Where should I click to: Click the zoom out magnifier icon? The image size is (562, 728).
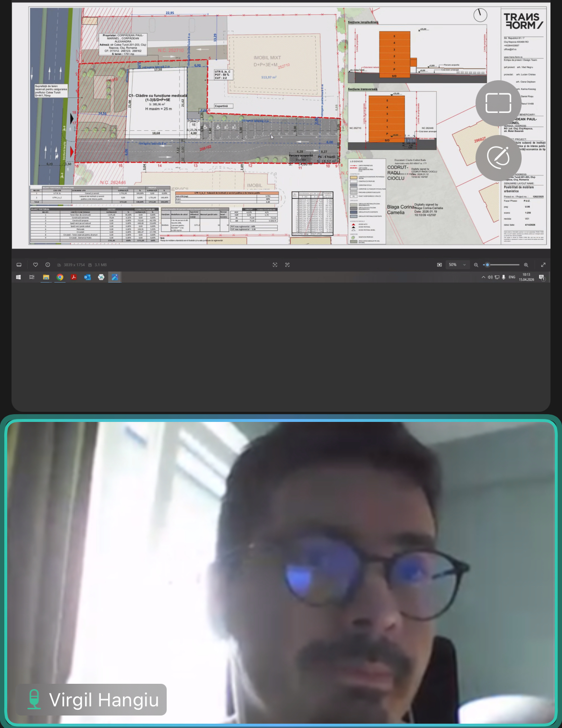pos(476,265)
